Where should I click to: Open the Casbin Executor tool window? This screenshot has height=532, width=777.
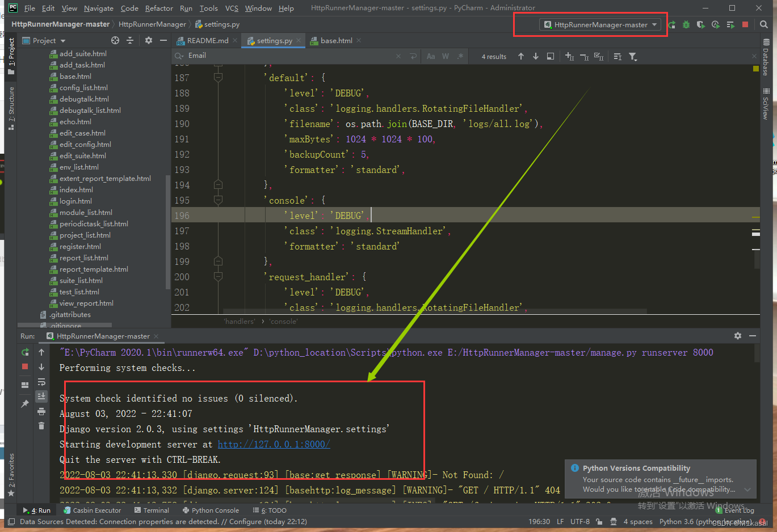coord(93,510)
